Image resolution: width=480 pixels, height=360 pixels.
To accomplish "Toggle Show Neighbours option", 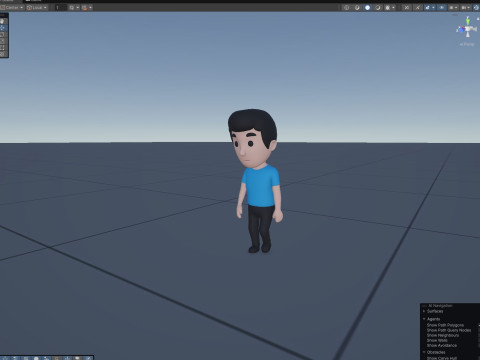I will click(x=443, y=335).
